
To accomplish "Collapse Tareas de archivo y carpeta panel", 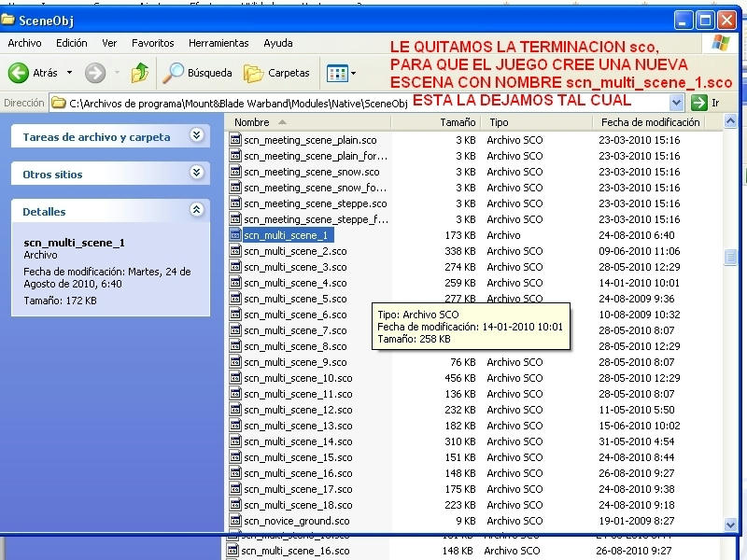I will (196, 135).
